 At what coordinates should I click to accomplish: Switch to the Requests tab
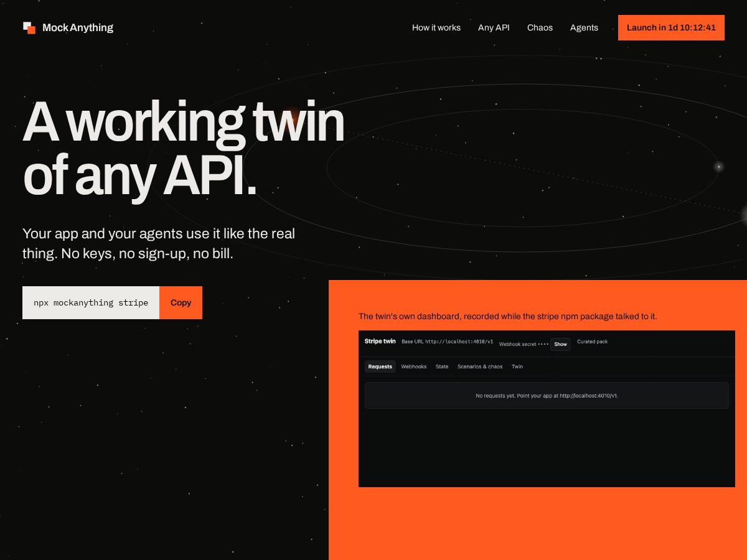click(380, 366)
